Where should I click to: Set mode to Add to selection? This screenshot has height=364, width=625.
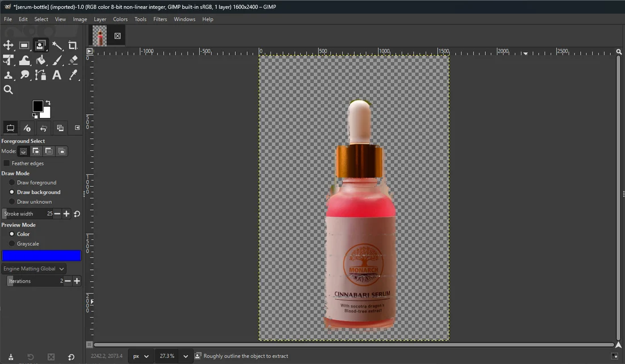coord(36,151)
